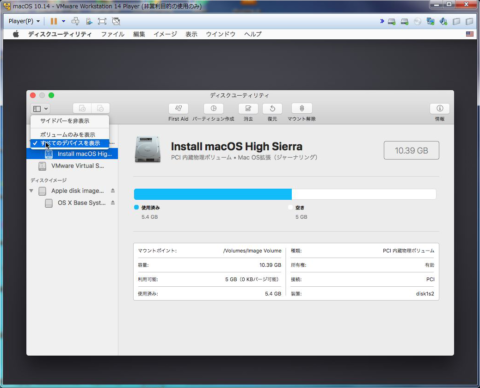Screen dimensions: 480x388
Task: Open the Player(P) dropdown menu
Action: [24, 21]
